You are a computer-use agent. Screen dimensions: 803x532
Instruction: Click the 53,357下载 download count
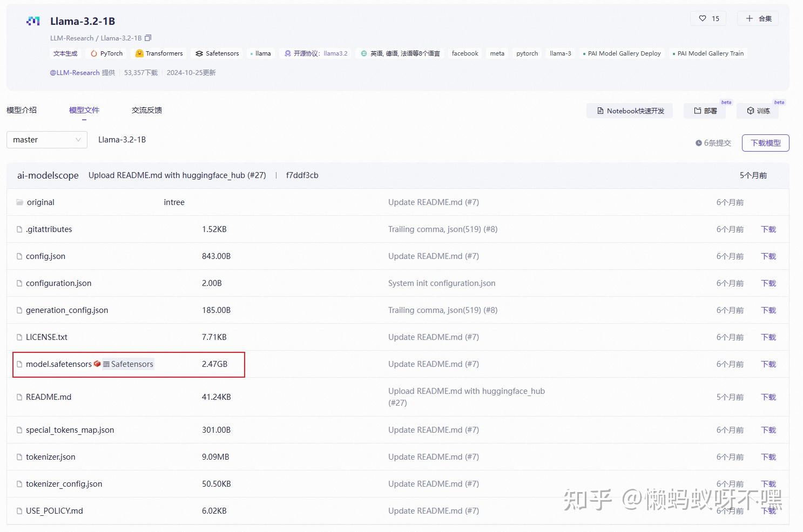[x=141, y=73]
